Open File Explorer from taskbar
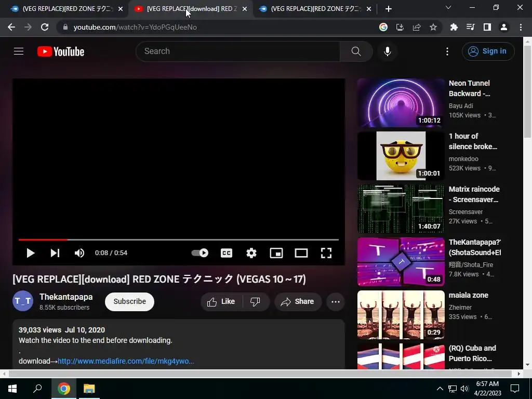 [89, 389]
